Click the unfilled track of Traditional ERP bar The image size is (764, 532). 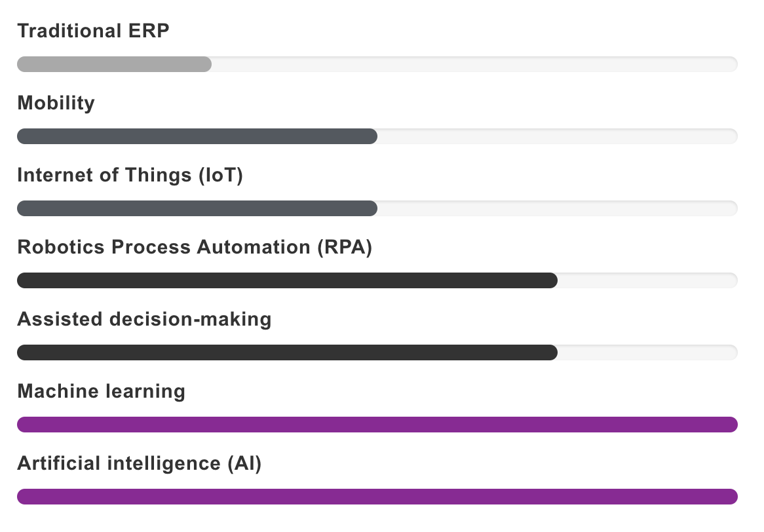pyautogui.click(x=475, y=64)
